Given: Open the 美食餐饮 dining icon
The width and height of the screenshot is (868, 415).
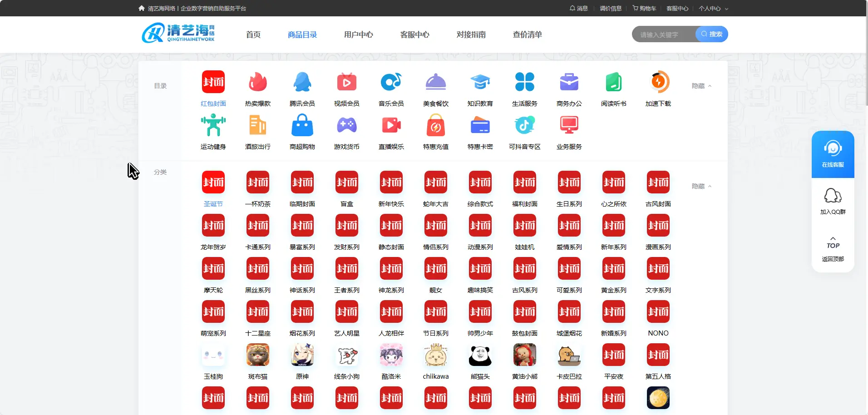Looking at the screenshot, I should (x=435, y=83).
